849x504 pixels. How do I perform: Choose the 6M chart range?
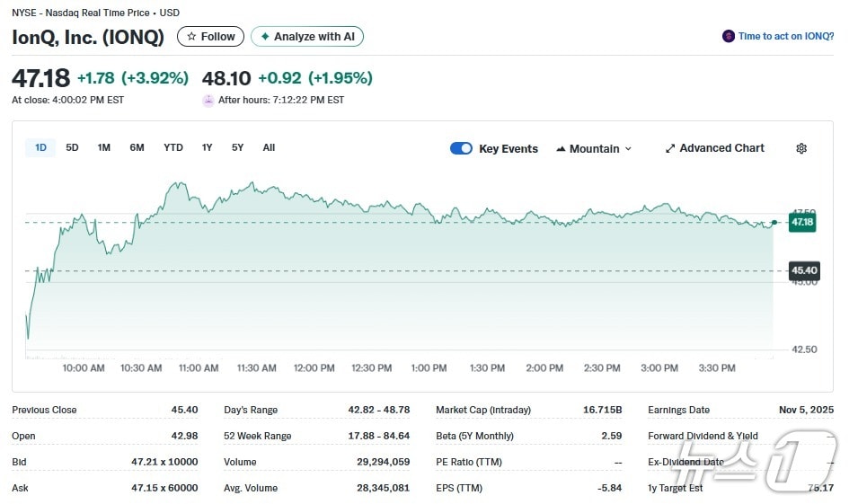137,148
